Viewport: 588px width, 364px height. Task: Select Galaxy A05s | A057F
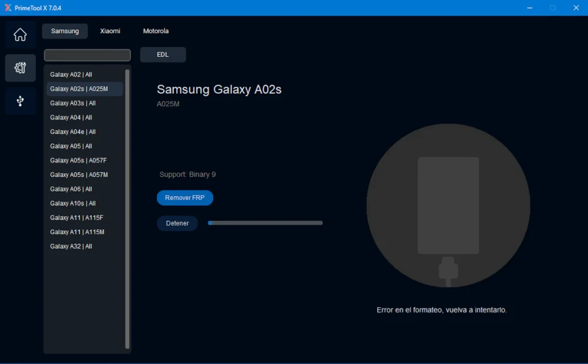click(x=85, y=160)
